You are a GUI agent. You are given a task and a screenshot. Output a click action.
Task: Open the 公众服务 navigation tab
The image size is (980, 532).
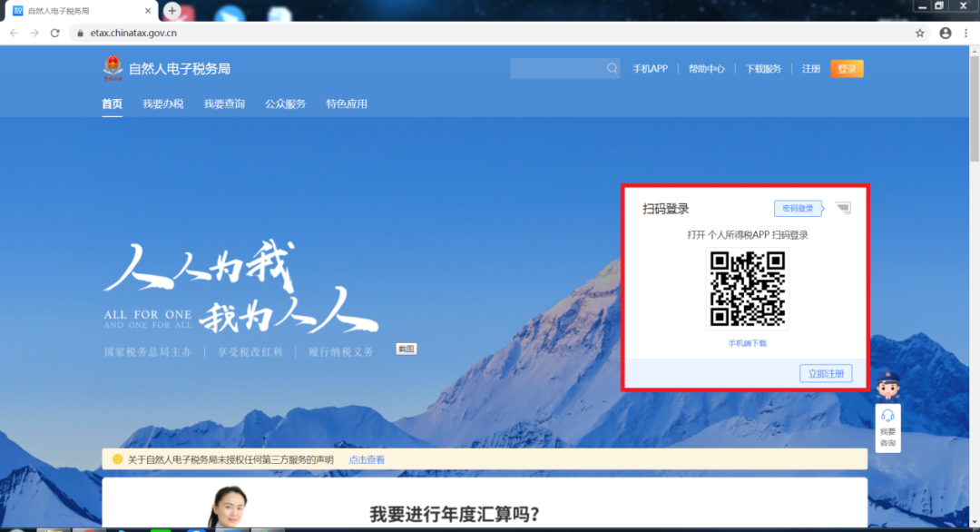coord(286,103)
